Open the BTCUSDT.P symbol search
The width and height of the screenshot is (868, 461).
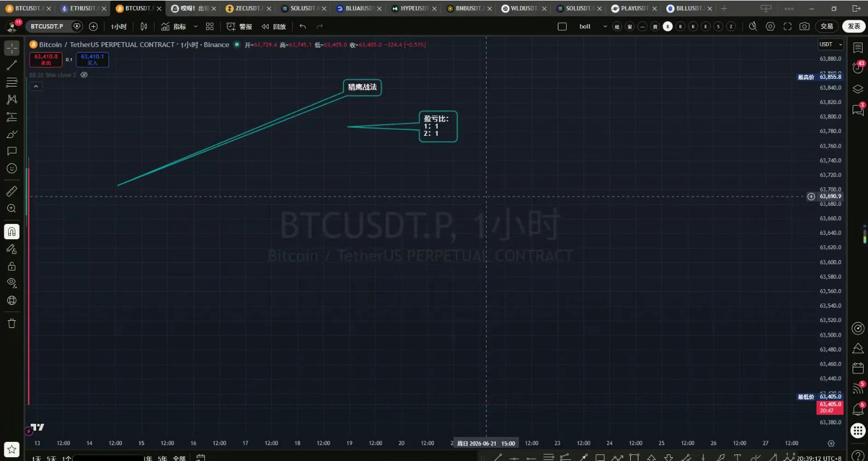[x=47, y=26]
